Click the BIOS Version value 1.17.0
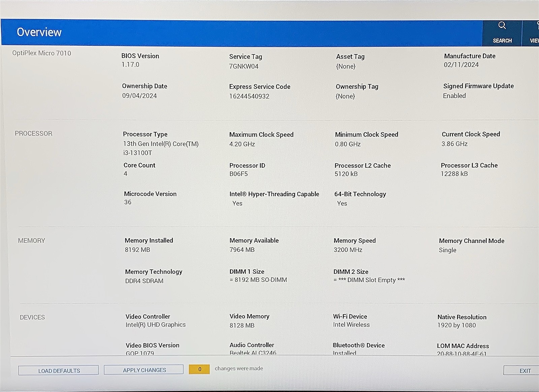The image size is (539, 392). pyautogui.click(x=130, y=65)
